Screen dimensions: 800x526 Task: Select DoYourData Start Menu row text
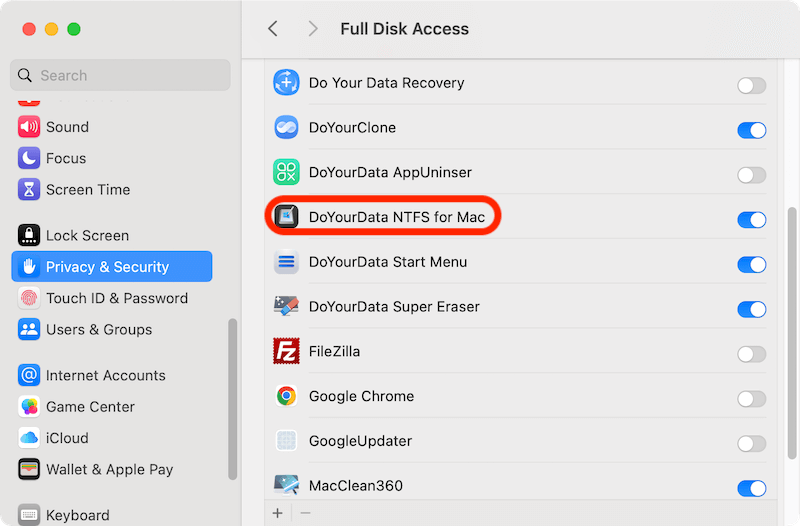(388, 262)
